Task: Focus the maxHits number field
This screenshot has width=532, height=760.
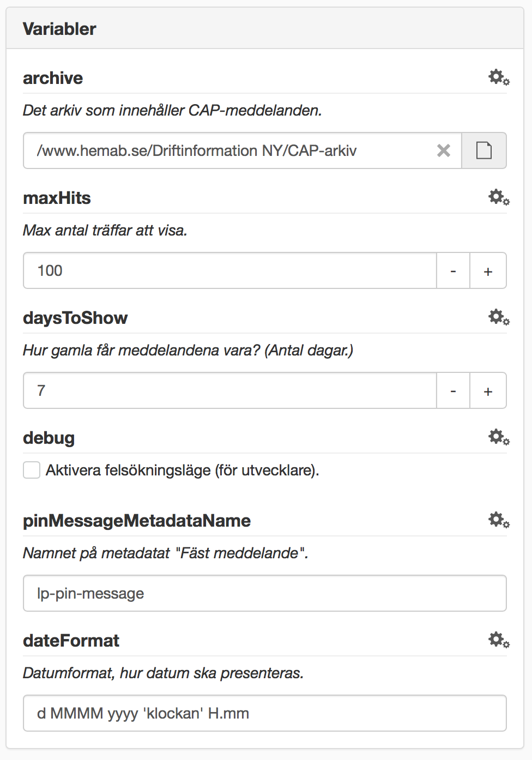Action: click(x=229, y=271)
